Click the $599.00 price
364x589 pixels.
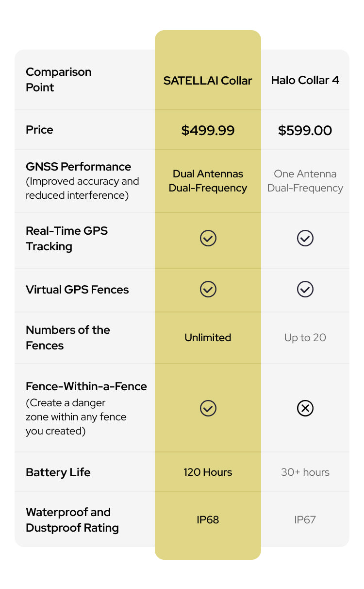click(x=305, y=130)
